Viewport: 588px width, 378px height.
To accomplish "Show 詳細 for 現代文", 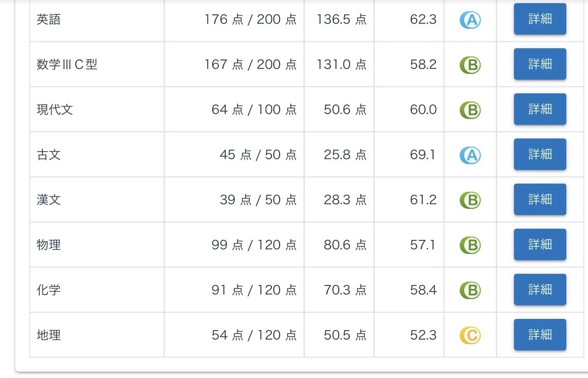I will [540, 109].
